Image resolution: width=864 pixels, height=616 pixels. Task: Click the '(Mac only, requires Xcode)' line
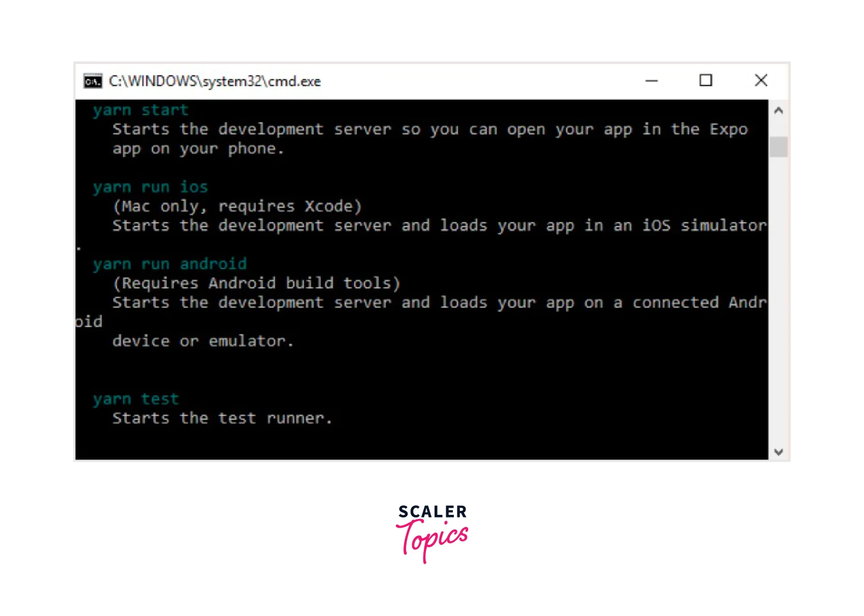pyautogui.click(x=237, y=206)
